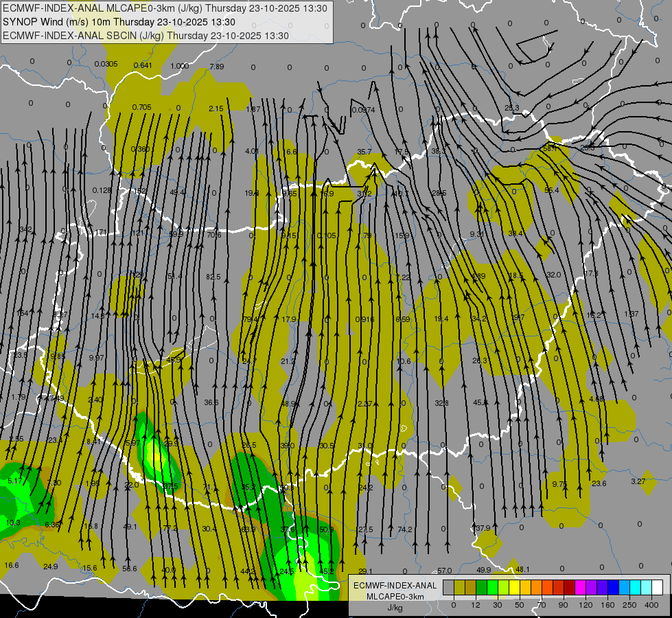Click the cyan legend swatch
Viewport: 672px width, 618px height.
click(635, 587)
